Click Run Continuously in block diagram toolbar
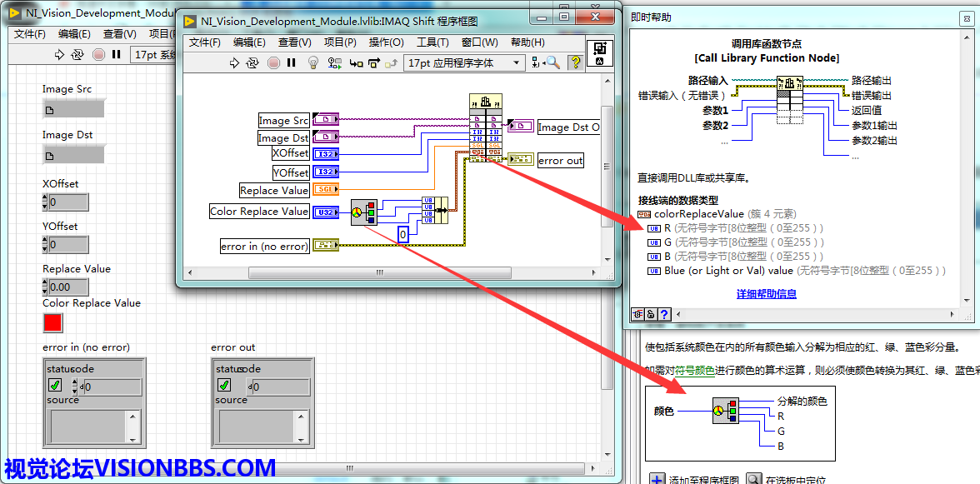This screenshot has width=980, height=484. tap(252, 62)
